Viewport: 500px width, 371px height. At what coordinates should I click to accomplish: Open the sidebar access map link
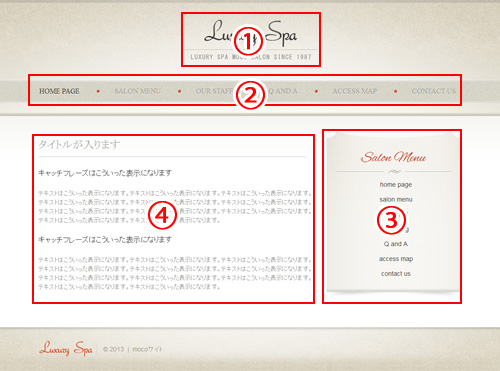click(396, 259)
